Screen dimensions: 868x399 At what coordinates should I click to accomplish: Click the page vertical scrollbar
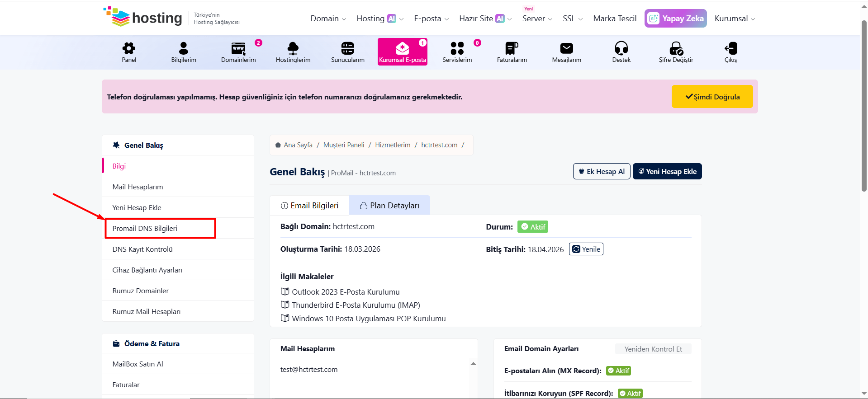[864, 106]
